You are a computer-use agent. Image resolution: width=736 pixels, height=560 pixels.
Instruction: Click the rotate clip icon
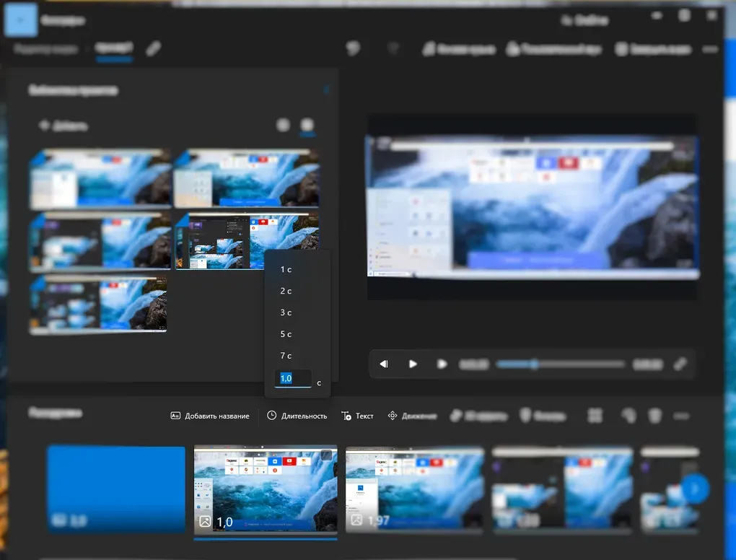pyautogui.click(x=626, y=416)
